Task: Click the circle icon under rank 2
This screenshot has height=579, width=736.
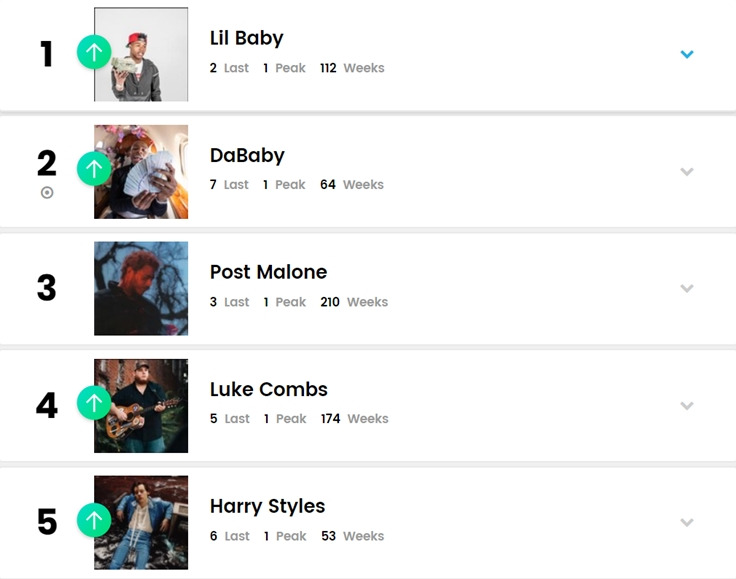Action: pyautogui.click(x=47, y=192)
